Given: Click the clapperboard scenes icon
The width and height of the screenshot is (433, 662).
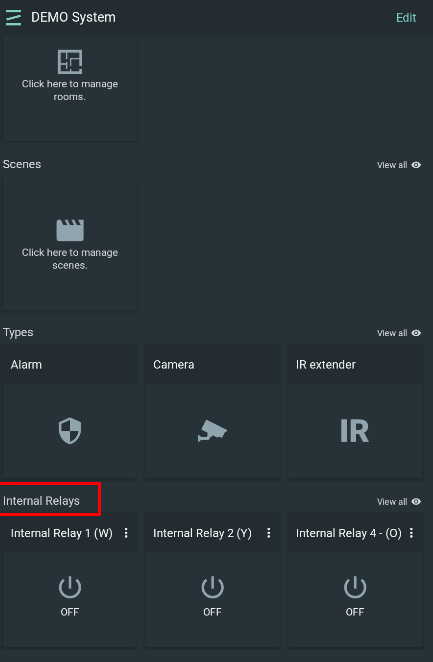Looking at the screenshot, I should pos(70,230).
